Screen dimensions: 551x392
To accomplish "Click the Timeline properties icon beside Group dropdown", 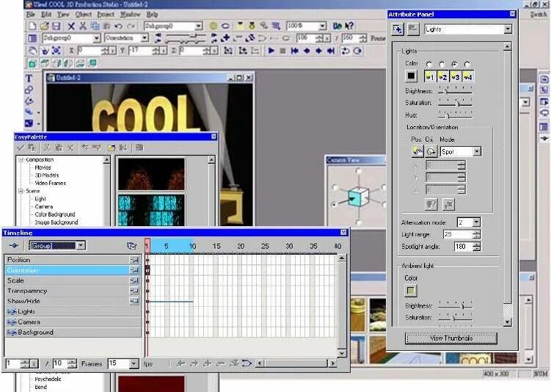I will click(x=131, y=246).
